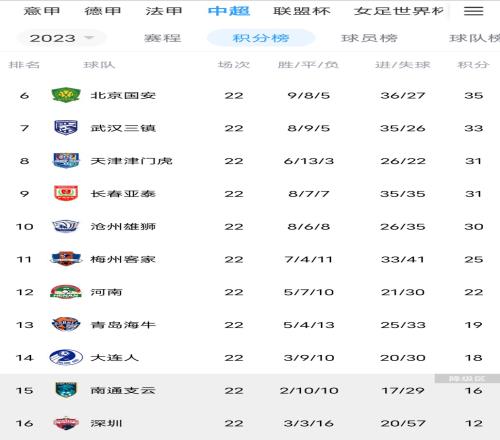Open the 南通支云 team row
This screenshot has height=440, width=500.
(x=250, y=390)
